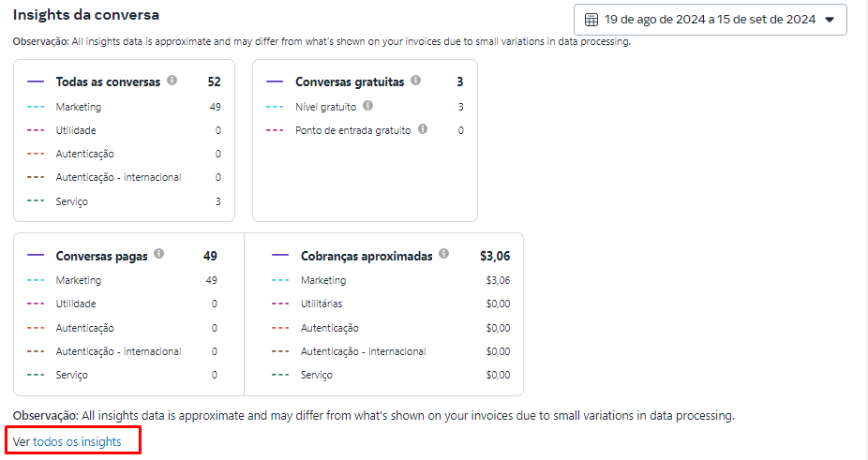Click the calendar icon in date picker
868x460 pixels.
coord(591,20)
